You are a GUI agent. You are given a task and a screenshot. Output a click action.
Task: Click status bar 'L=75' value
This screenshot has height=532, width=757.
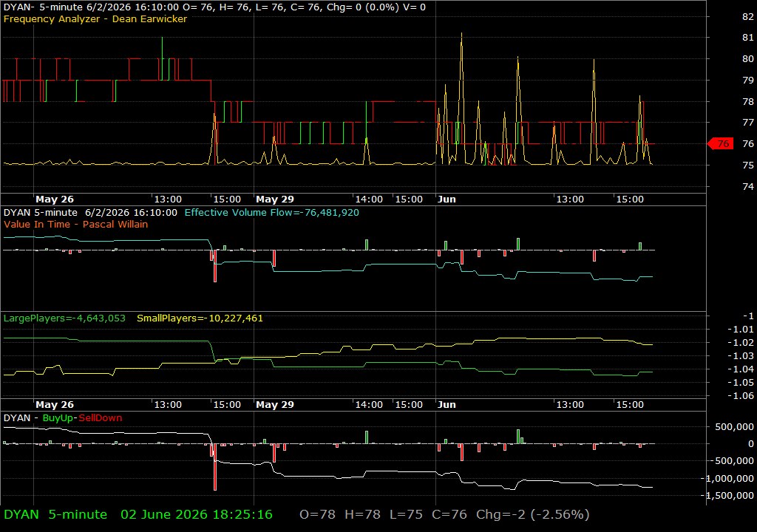tap(406, 514)
